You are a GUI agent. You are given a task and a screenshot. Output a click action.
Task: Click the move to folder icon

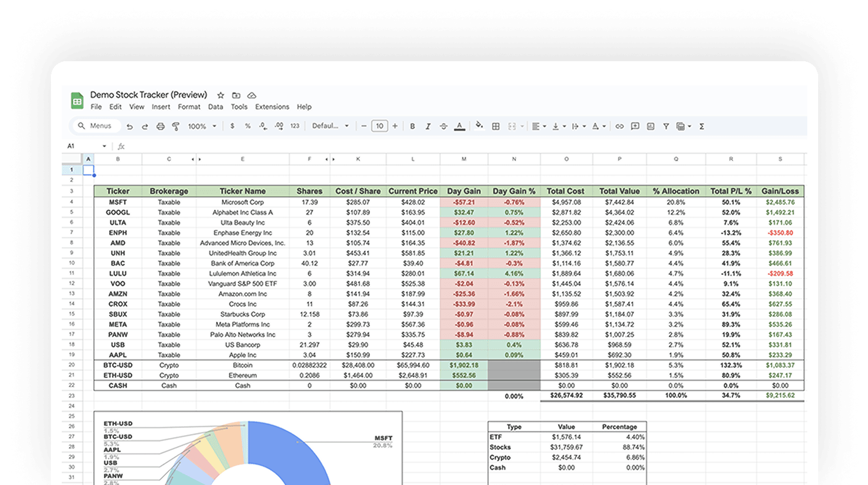(236, 95)
